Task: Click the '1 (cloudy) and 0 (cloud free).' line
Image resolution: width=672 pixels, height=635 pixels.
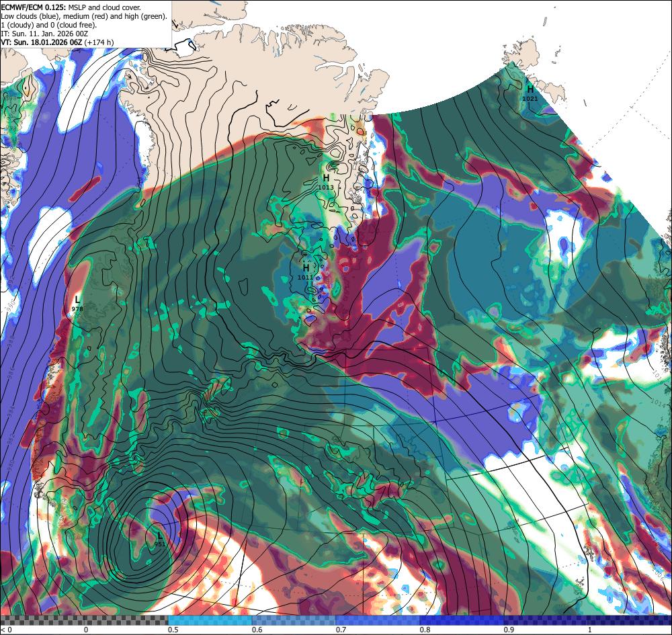Action: coord(49,25)
